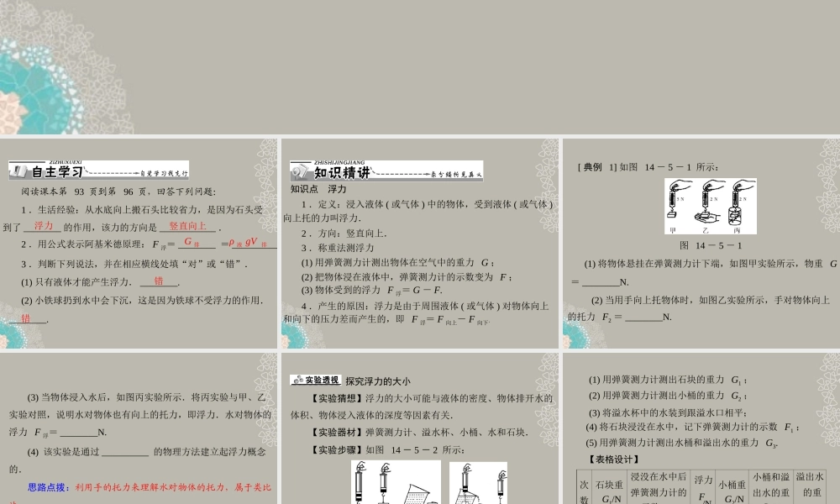Click the book icon beside 自主学习 heading
Image resolution: width=840 pixels, height=504 pixels.
click(x=18, y=171)
